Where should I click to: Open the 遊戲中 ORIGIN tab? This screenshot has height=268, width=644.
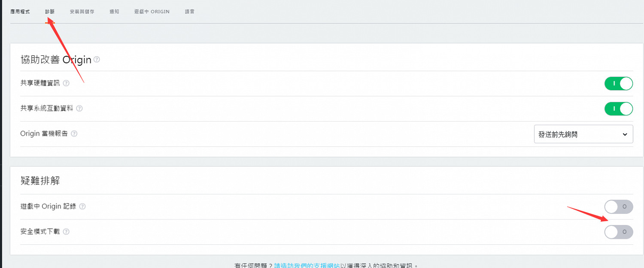[x=152, y=12]
